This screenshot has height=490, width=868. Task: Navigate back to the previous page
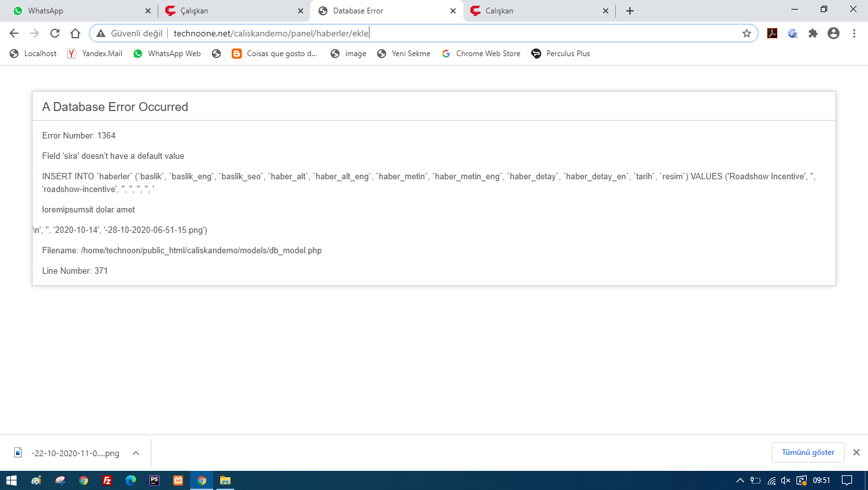pos(14,33)
